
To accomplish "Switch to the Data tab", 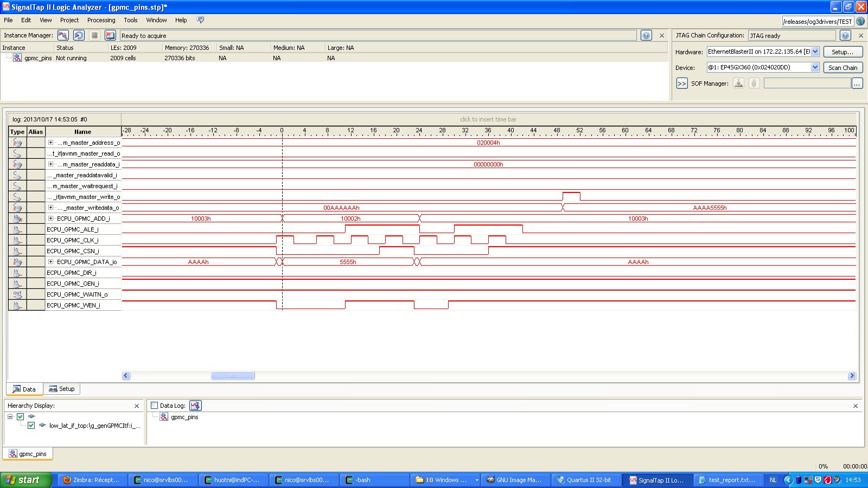I will (24, 389).
